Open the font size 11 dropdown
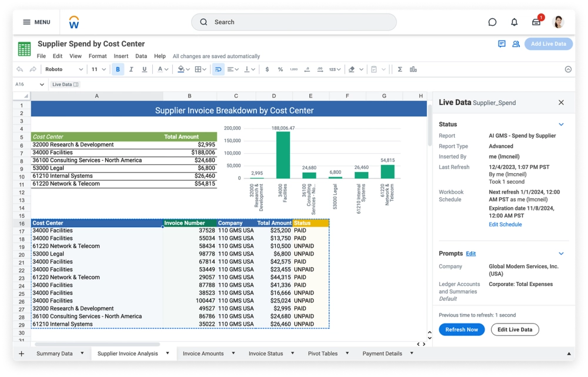The width and height of the screenshot is (588, 377). tap(98, 69)
